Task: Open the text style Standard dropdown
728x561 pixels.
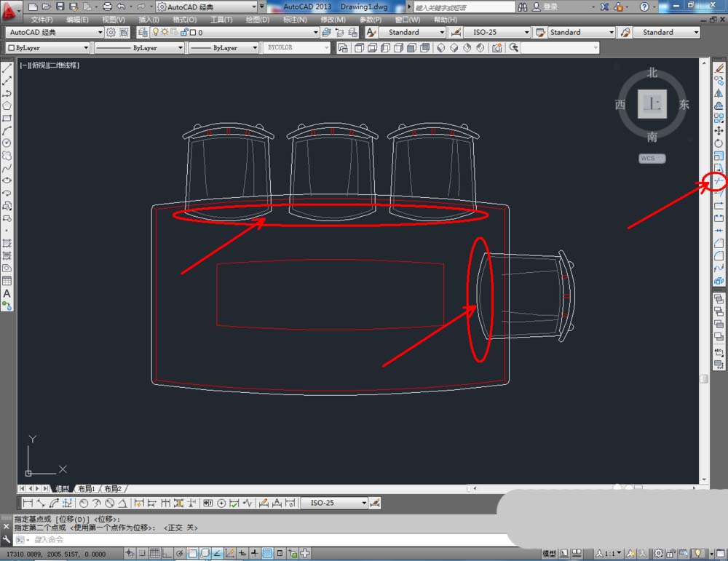Action: click(x=413, y=32)
